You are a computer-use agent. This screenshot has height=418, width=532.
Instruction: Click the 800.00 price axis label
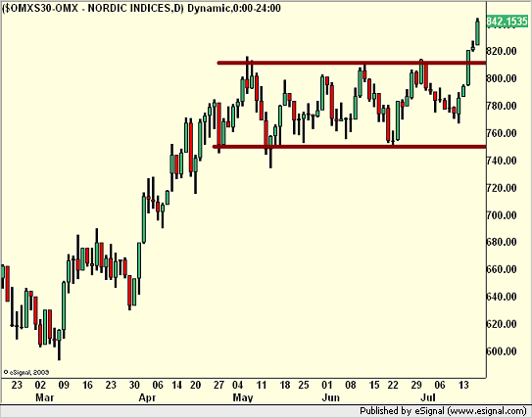click(x=502, y=78)
